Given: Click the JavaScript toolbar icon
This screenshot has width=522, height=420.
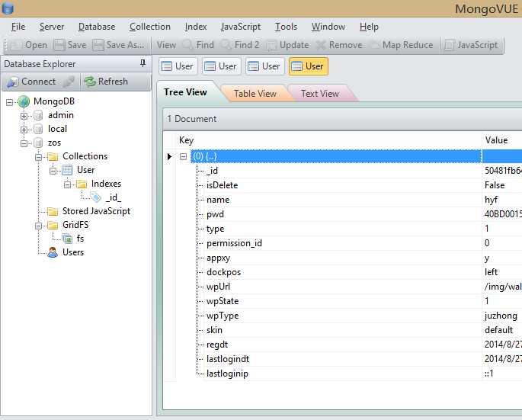Looking at the screenshot, I should 449,45.
